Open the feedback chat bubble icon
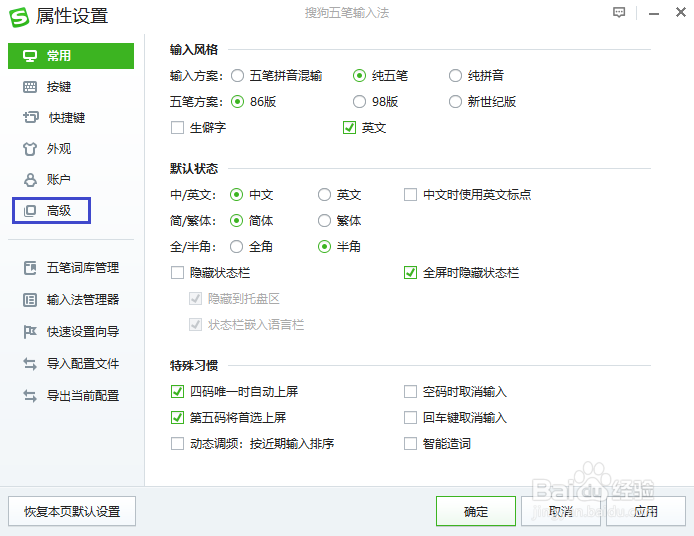The width and height of the screenshot is (694, 536). click(x=619, y=12)
